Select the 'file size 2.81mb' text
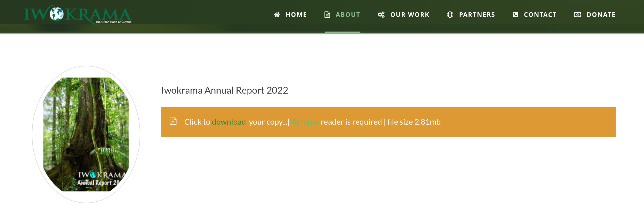This screenshot has height=204, width=644. [414, 122]
